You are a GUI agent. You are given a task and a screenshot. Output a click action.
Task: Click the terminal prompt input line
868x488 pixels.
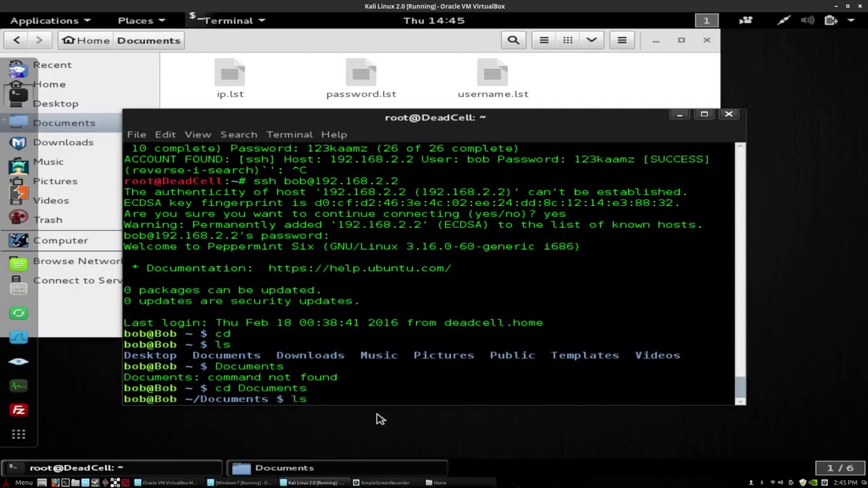429,399
